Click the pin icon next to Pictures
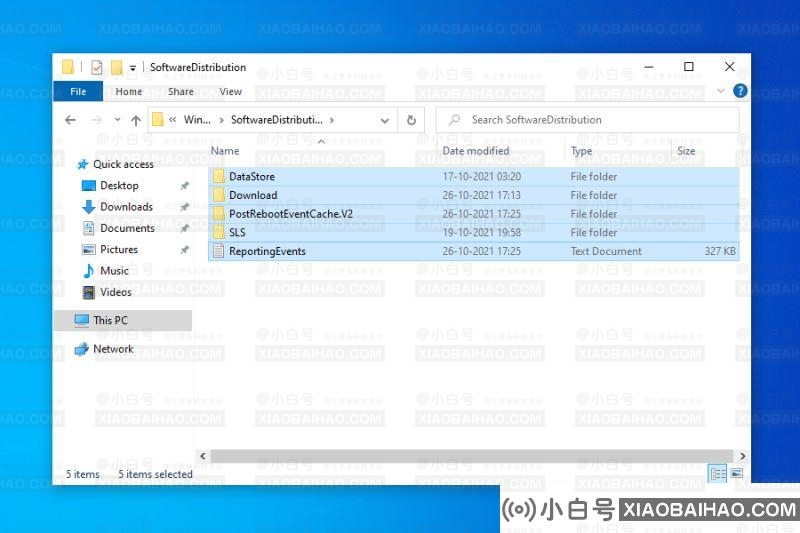This screenshot has height=533, width=800. point(185,249)
